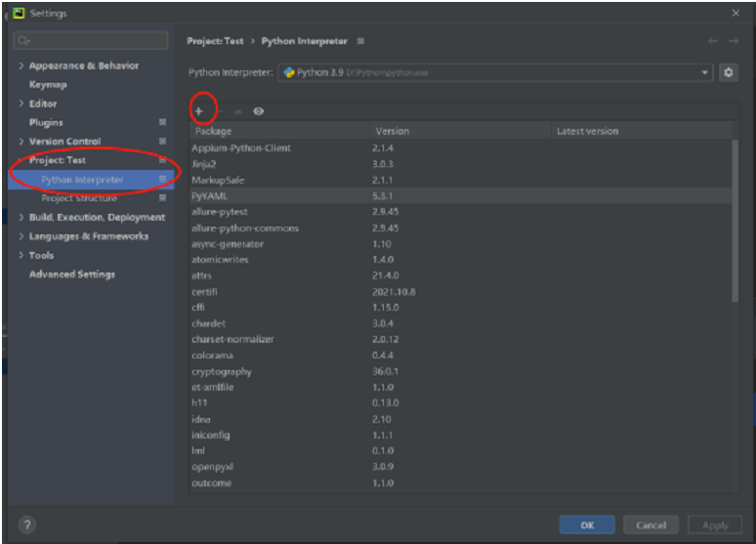Select the outcome package row
The image size is (756, 544).
tap(460, 482)
